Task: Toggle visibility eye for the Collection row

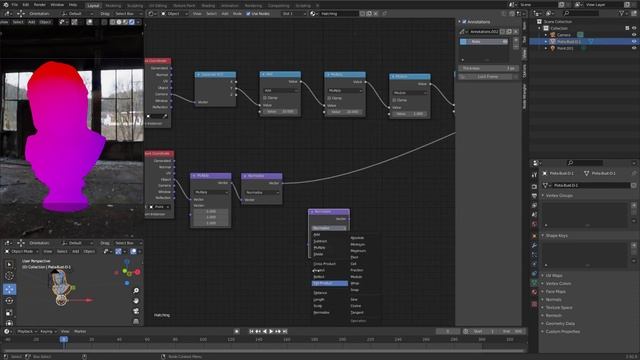Action: pos(634,28)
